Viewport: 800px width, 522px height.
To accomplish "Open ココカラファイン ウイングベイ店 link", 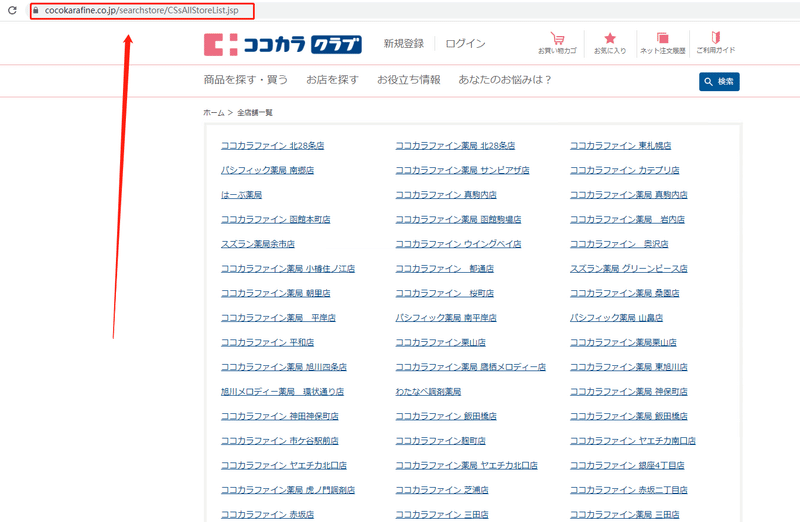I will [x=458, y=244].
